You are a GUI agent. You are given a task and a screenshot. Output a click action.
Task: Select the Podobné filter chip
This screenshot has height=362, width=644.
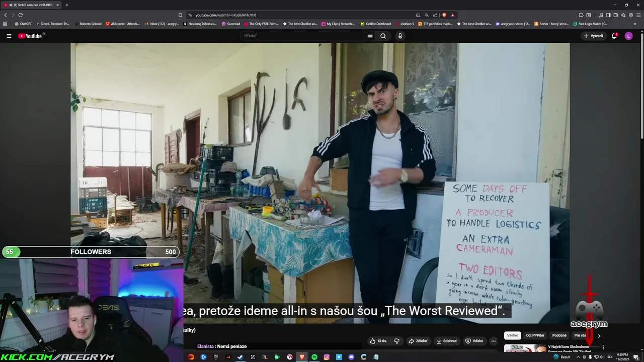pyautogui.click(x=559, y=335)
